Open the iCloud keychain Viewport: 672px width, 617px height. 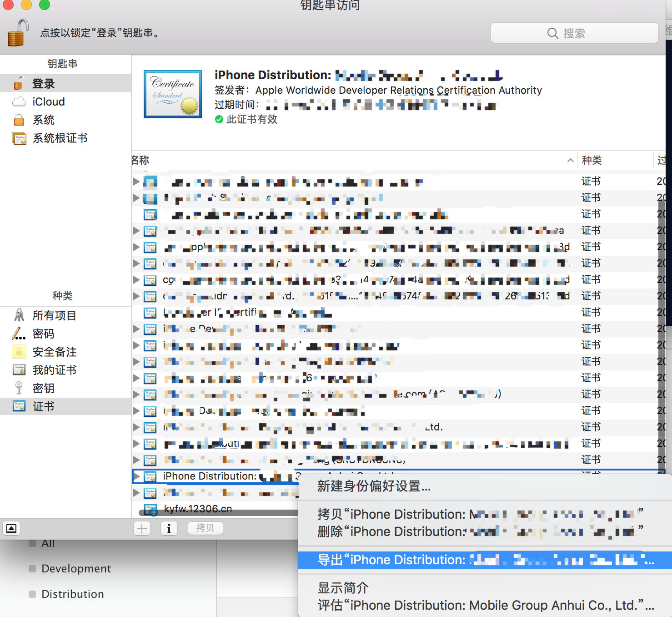(x=49, y=101)
